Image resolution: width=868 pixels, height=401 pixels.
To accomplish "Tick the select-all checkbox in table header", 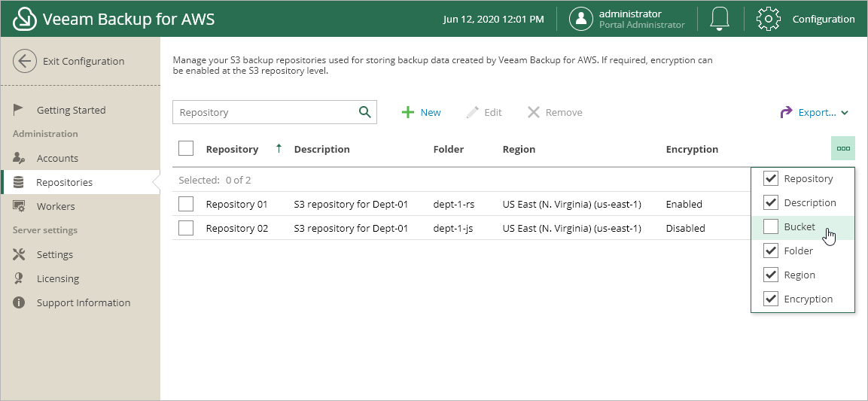I will (186, 149).
